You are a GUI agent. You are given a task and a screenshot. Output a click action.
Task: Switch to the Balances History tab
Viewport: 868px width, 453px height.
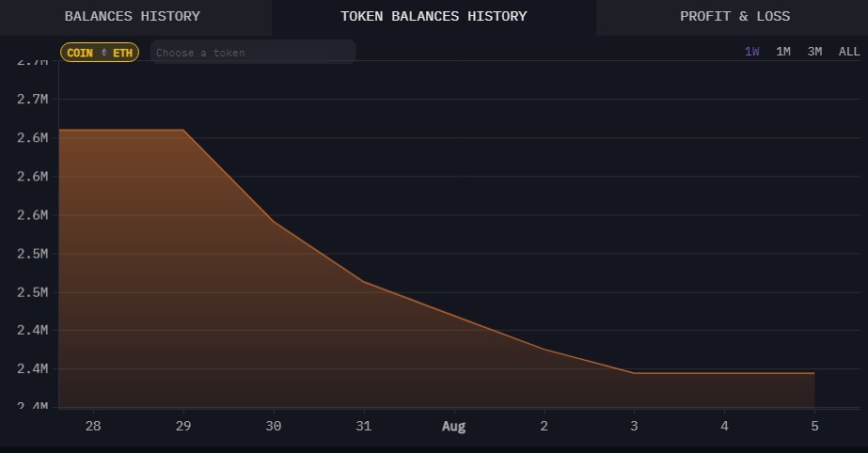click(132, 17)
